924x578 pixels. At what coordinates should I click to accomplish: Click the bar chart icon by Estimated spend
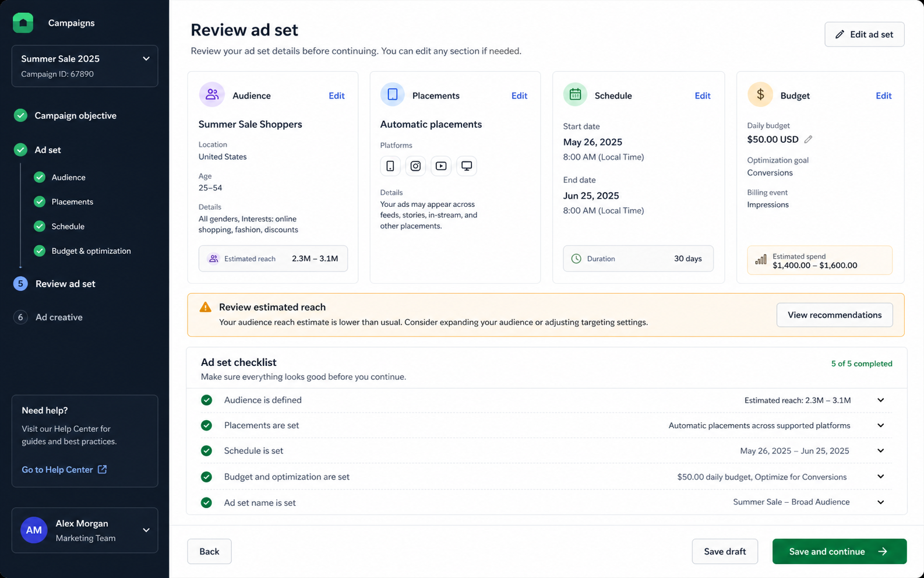tap(761, 260)
